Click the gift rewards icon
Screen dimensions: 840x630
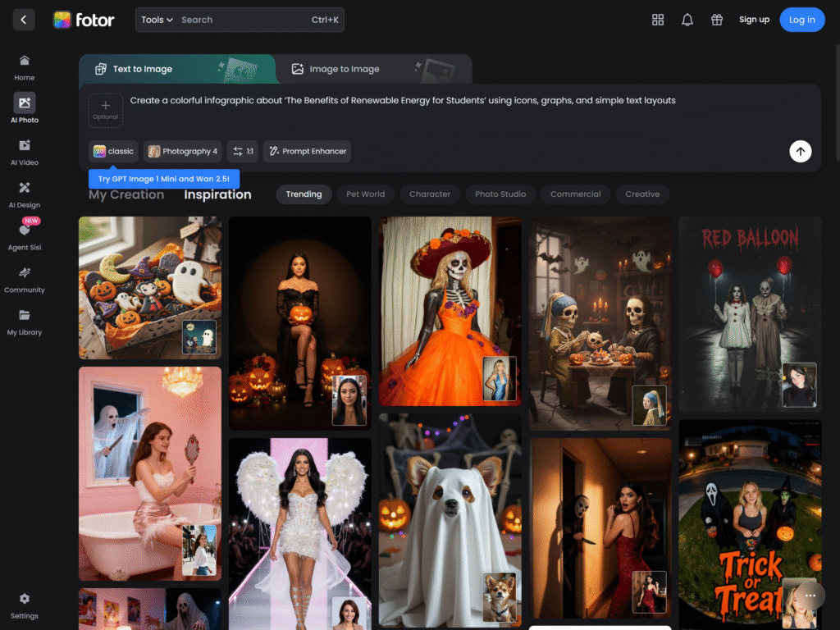tap(717, 20)
